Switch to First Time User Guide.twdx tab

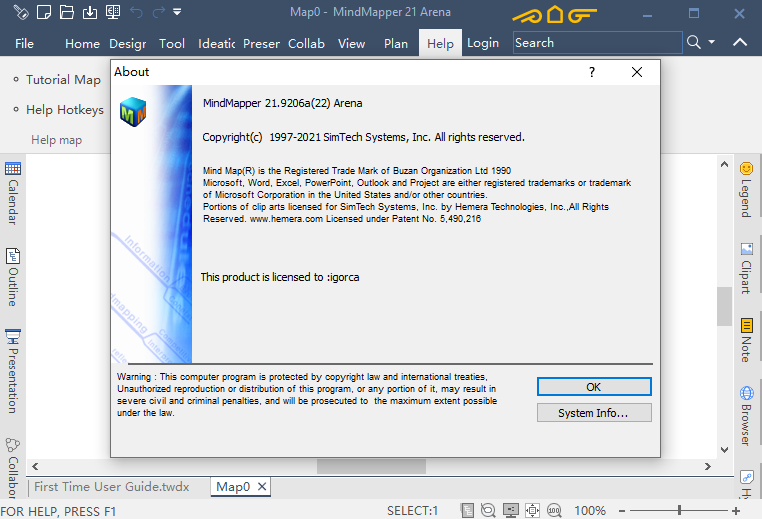pos(111,486)
